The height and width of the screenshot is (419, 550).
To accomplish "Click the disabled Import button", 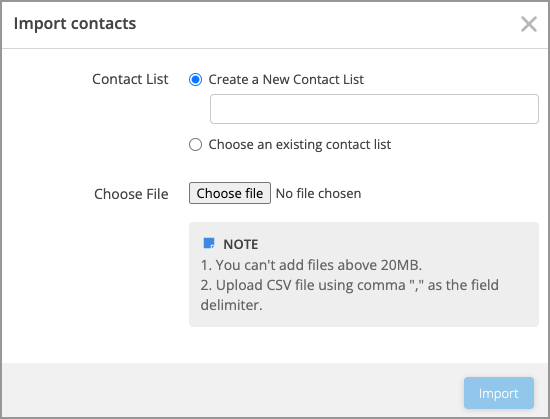I will pos(499,393).
